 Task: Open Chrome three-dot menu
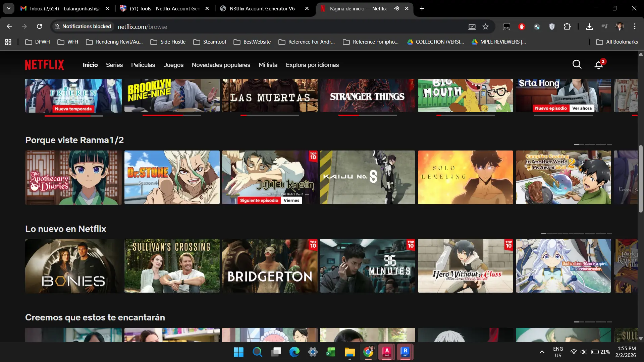pos(635,26)
